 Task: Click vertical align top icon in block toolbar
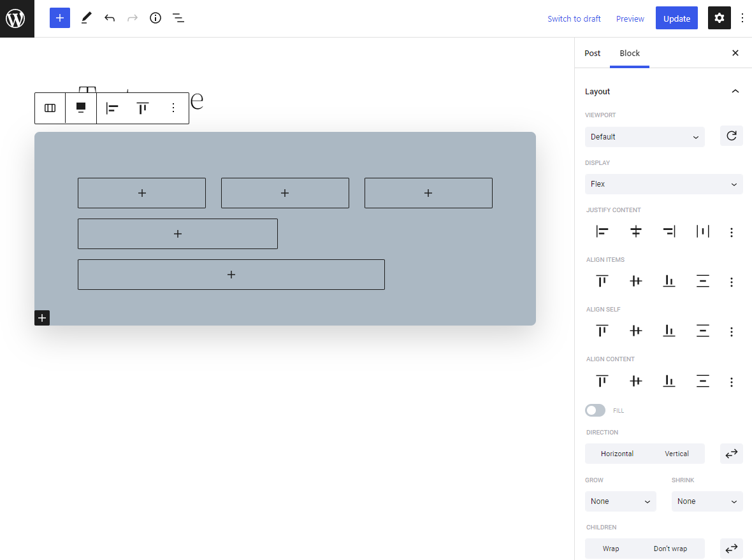143,108
